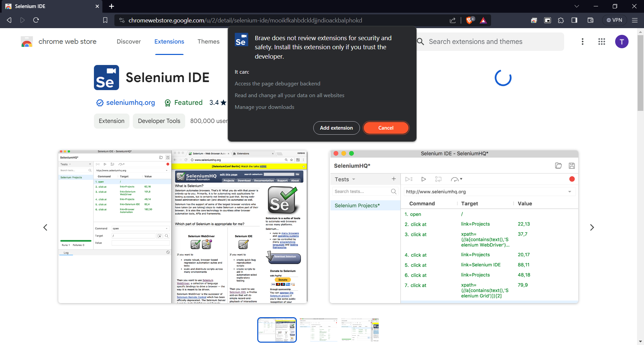Click the Search extensions and themes field

click(490, 42)
